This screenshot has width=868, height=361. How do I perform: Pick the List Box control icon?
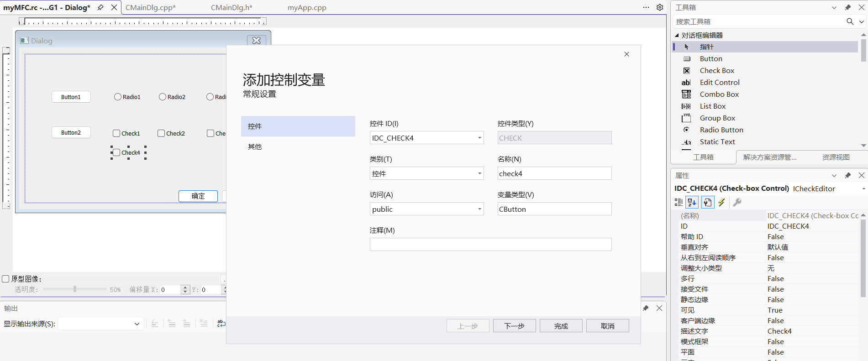(686, 106)
